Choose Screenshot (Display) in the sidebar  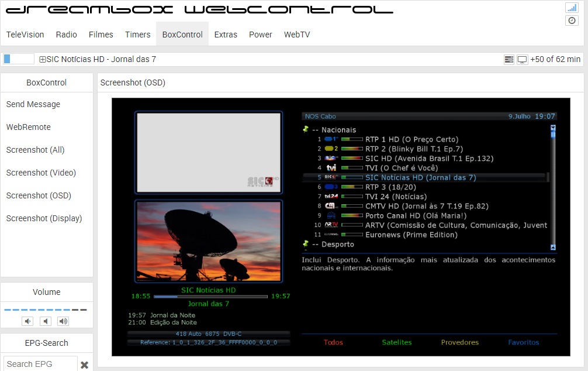point(44,218)
